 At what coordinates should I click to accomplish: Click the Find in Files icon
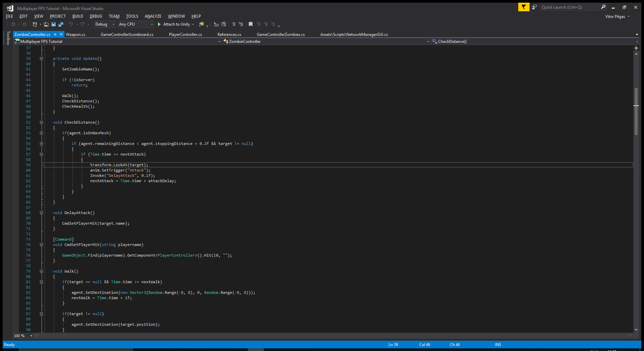201,24
